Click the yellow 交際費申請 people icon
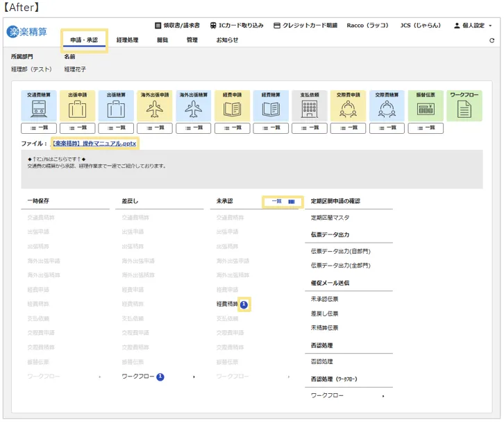 click(x=348, y=106)
